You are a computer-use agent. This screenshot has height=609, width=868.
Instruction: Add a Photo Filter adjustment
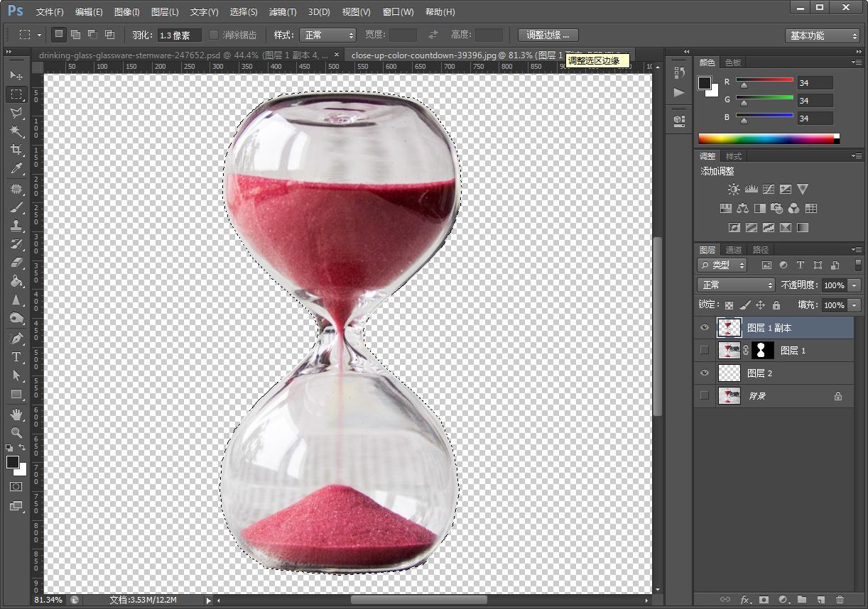(x=777, y=208)
